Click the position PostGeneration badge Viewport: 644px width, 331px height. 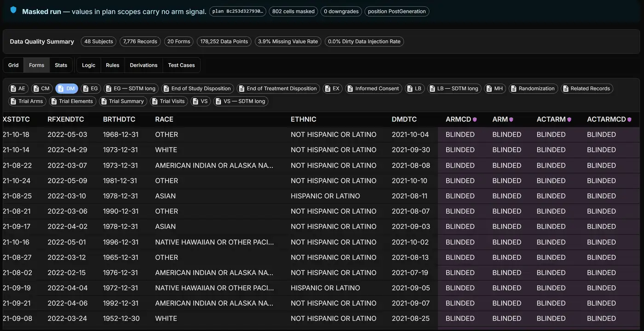point(397,12)
